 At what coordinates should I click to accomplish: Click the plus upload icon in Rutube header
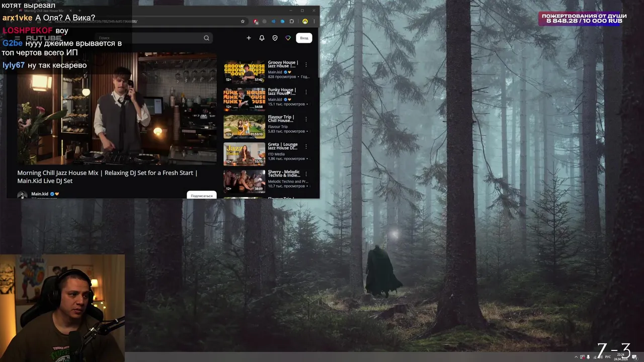(x=249, y=38)
